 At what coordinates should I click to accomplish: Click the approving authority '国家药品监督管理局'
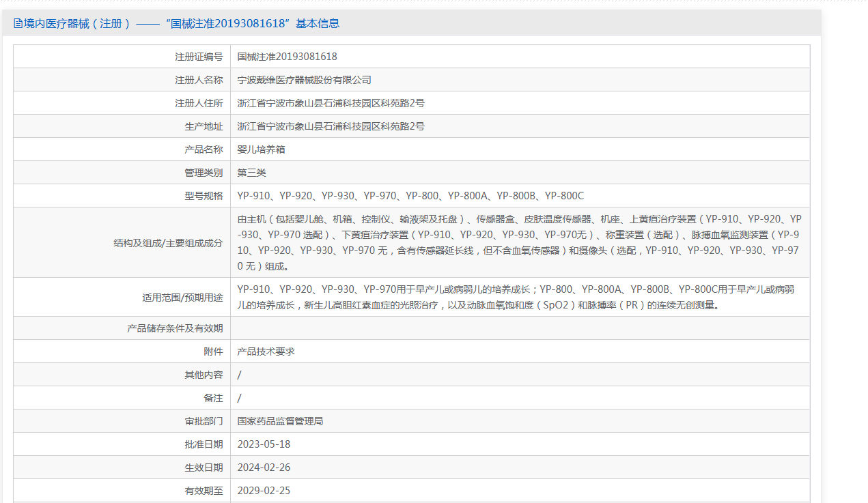(x=280, y=421)
